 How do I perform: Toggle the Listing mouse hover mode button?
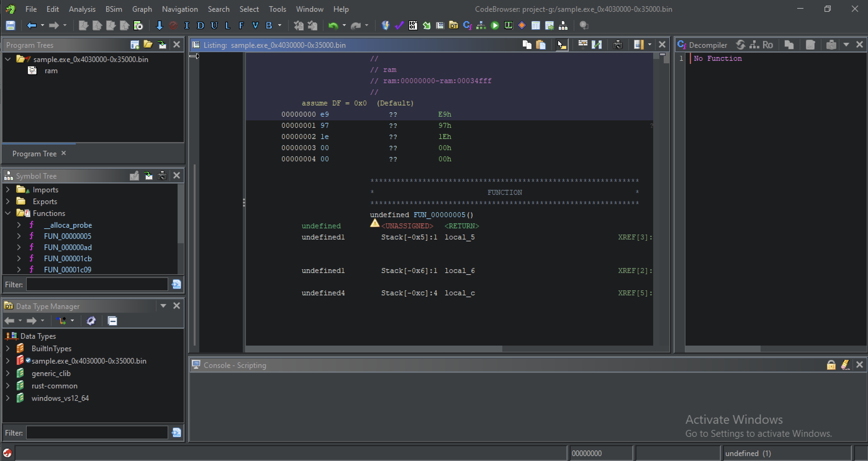[562, 45]
